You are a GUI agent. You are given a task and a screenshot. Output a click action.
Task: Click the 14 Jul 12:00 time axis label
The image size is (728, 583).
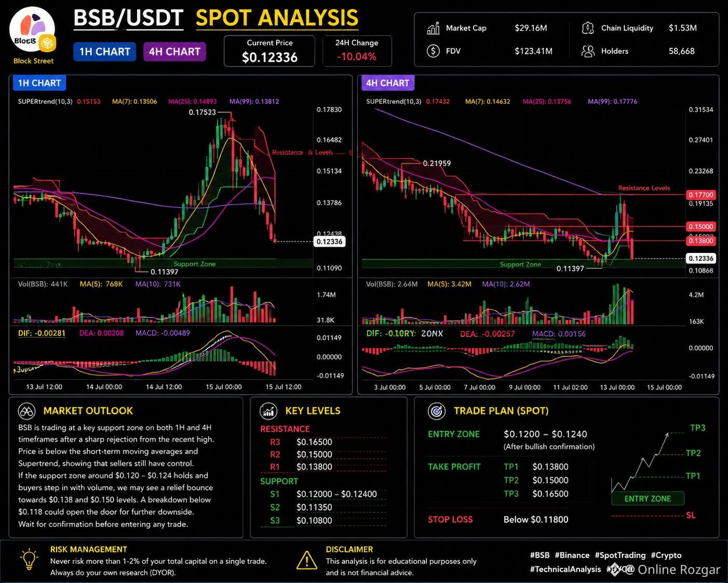pyautogui.click(x=164, y=387)
